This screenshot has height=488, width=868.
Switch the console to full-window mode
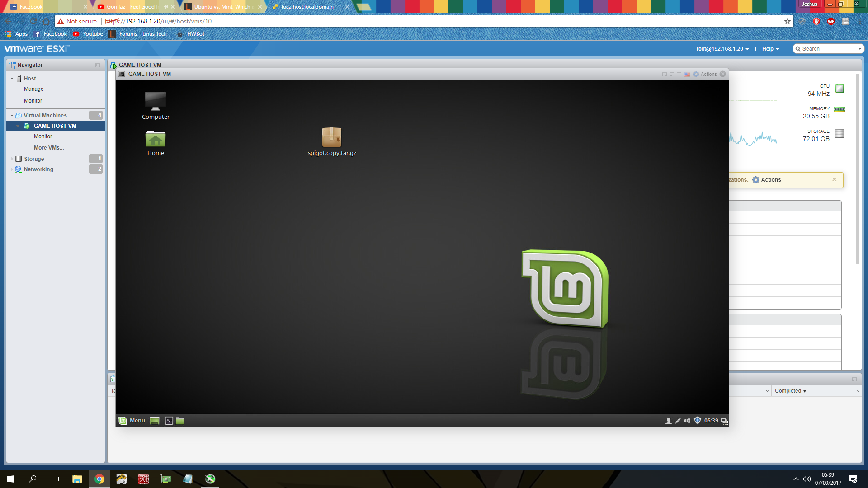pyautogui.click(x=679, y=74)
